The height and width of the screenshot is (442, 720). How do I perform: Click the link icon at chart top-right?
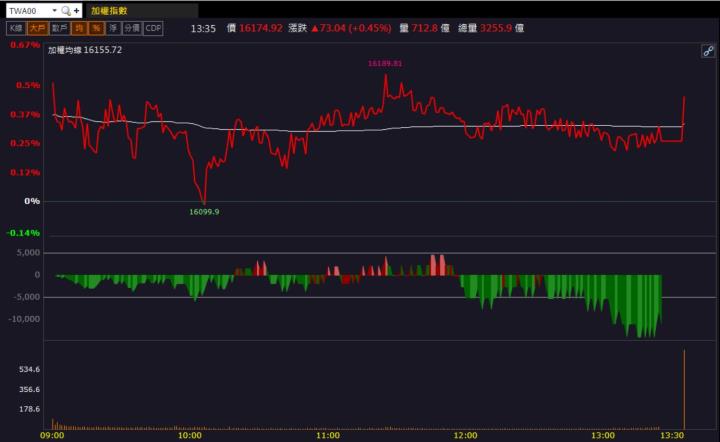click(708, 51)
